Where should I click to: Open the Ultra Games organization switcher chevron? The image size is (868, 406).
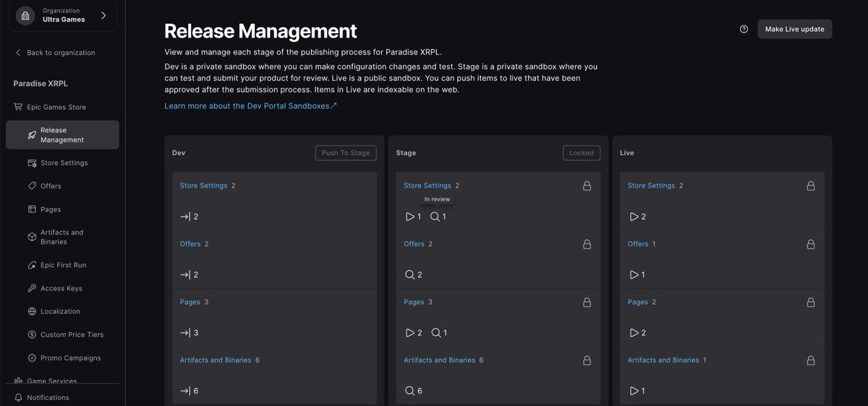tap(103, 15)
